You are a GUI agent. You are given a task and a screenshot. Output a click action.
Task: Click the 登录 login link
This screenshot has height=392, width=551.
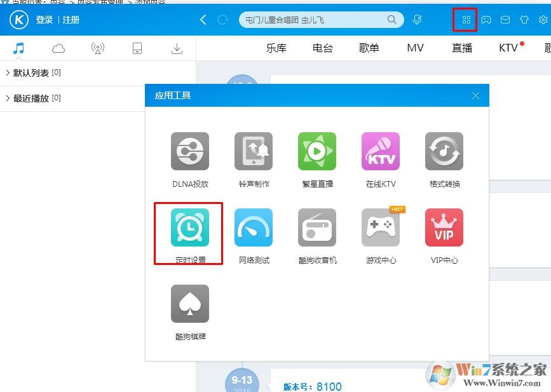click(x=44, y=20)
